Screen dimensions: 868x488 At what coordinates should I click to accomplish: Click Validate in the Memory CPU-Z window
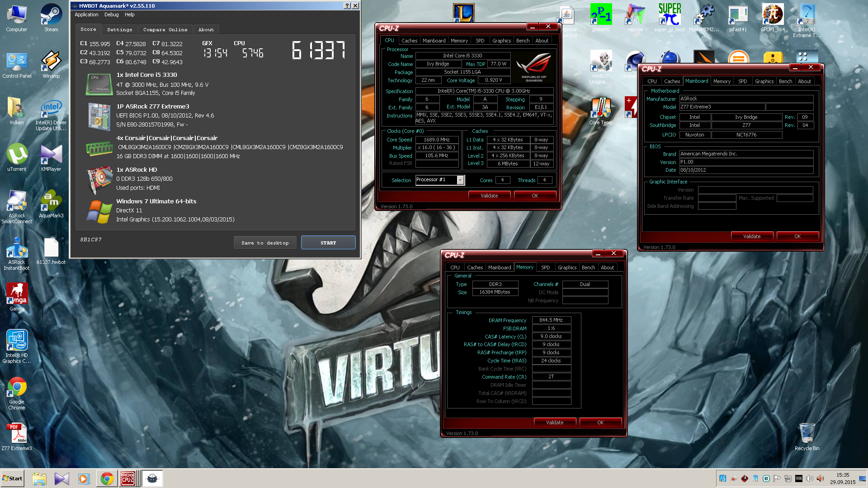(x=555, y=422)
